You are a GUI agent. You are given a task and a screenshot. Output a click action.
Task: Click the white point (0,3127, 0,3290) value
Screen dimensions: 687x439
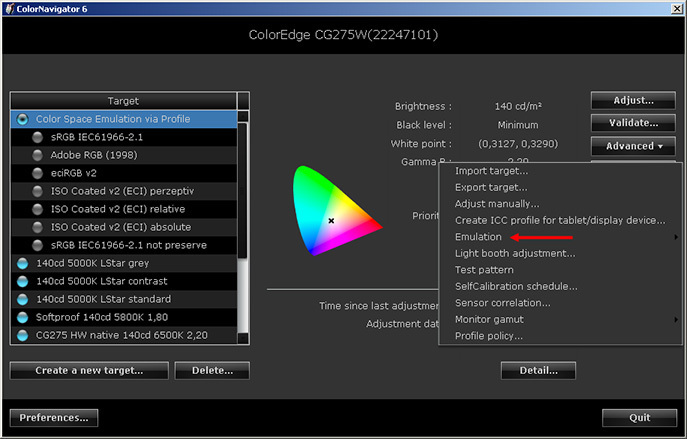pyautogui.click(x=518, y=144)
